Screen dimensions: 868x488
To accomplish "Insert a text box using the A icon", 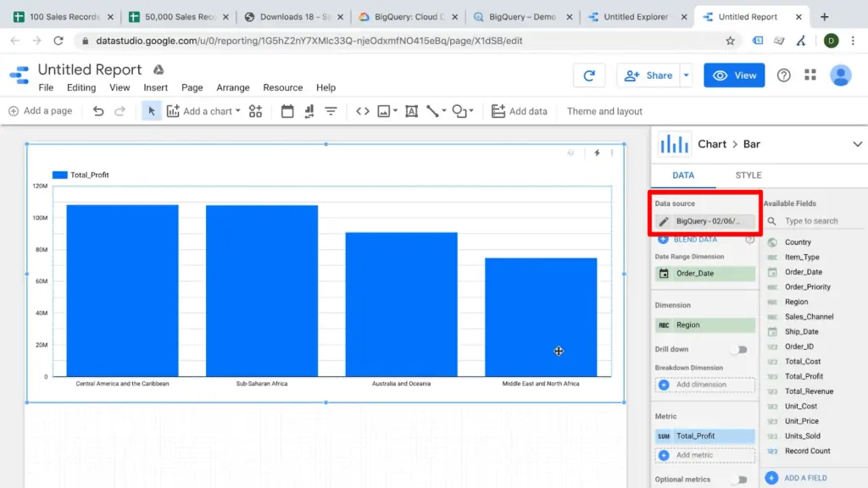I will pos(410,110).
